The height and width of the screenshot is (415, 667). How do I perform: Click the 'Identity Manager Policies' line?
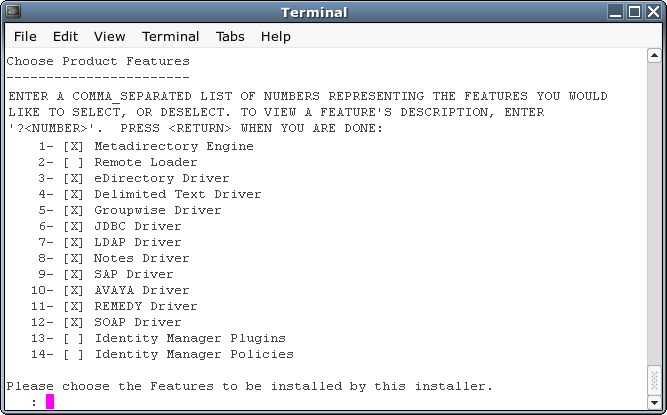162,354
